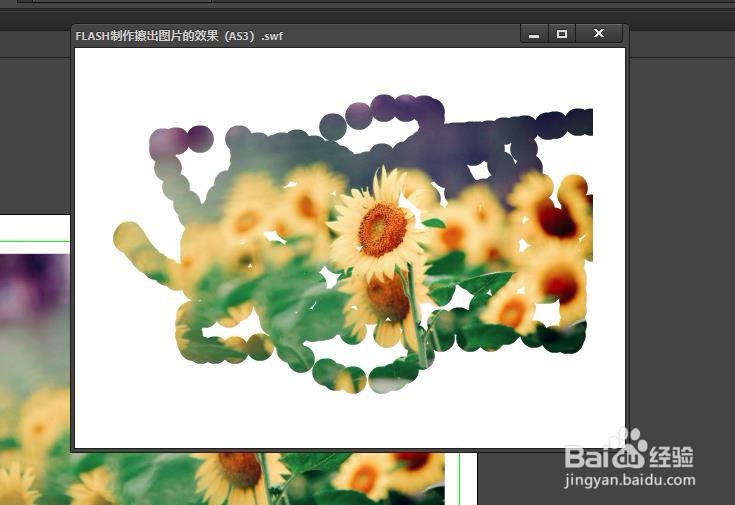Screen dimensions: 735x505
Task: Close the SWF preview window
Action: pyautogui.click(x=599, y=34)
